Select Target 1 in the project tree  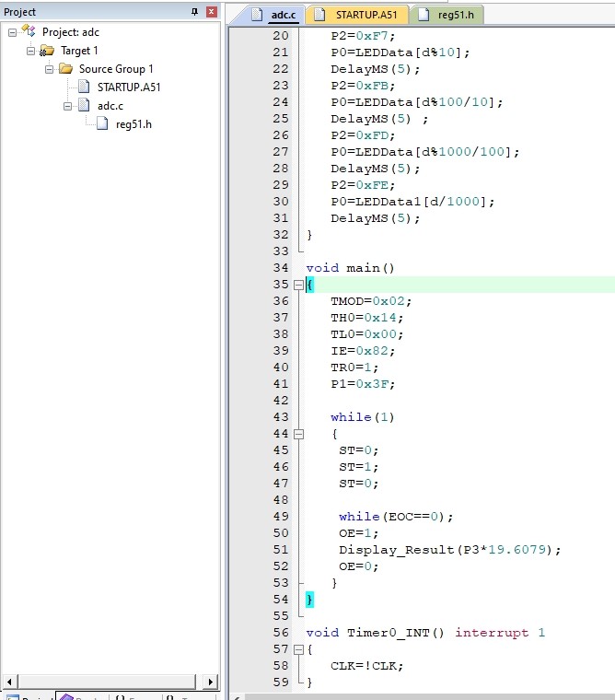(79, 51)
